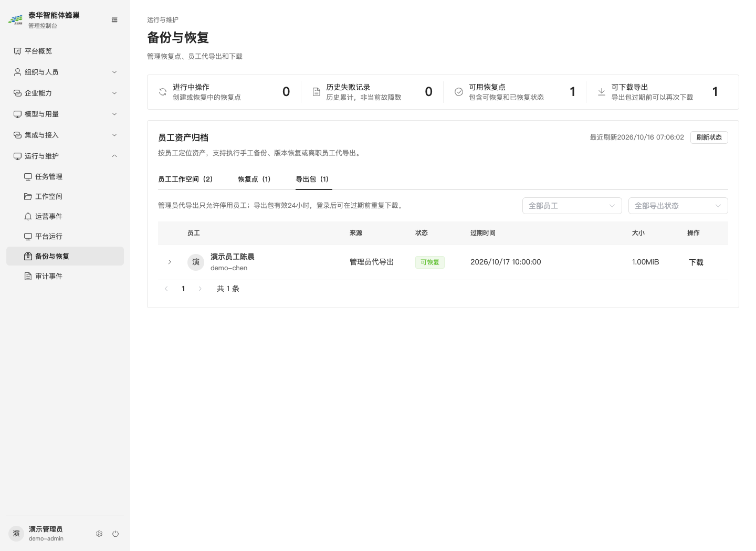This screenshot has height=551, width=756.
Task: Expand the 组织与人员 menu chevron
Action: [114, 72]
